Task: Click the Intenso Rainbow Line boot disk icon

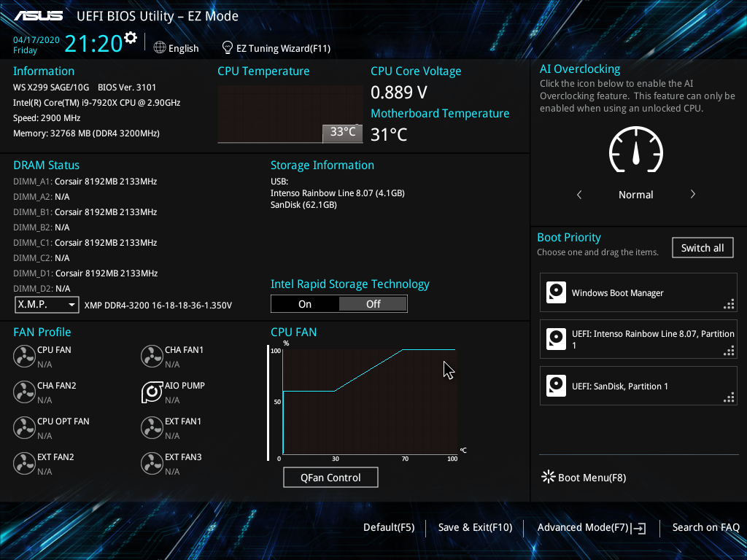Action: 556,339
